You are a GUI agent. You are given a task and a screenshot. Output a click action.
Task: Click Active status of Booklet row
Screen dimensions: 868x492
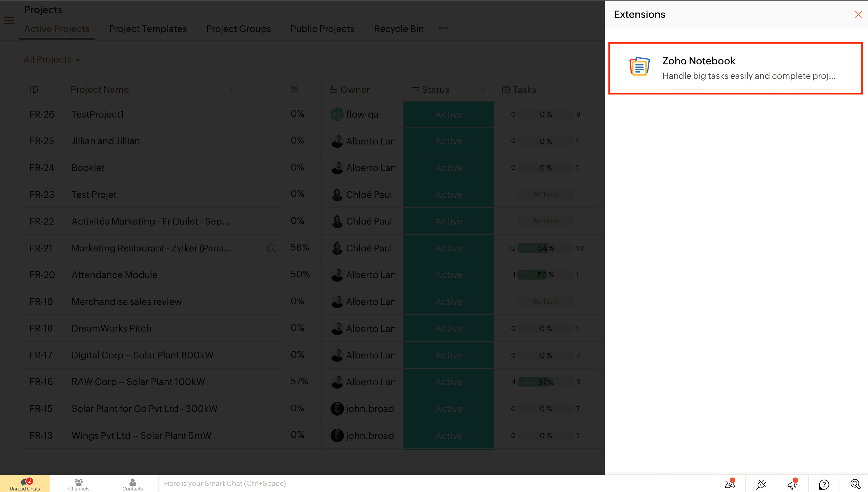pos(449,168)
